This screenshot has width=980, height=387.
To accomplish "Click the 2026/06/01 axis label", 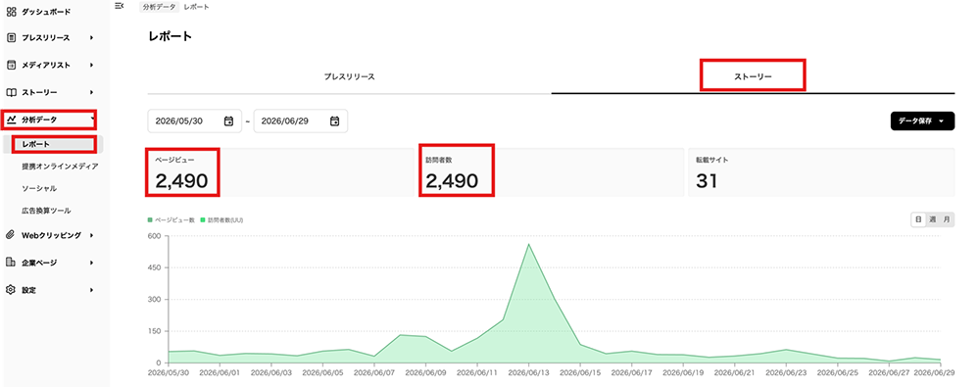I will click(x=220, y=371).
